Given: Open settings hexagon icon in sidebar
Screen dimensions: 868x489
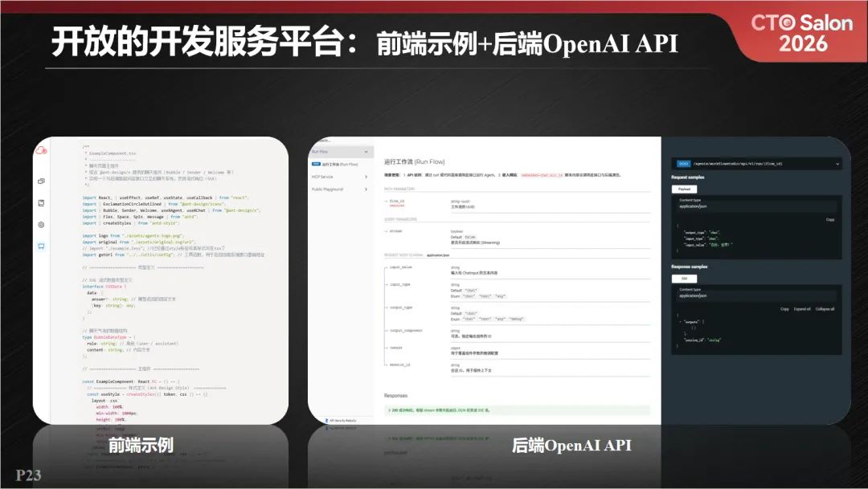Looking at the screenshot, I should 41,225.
